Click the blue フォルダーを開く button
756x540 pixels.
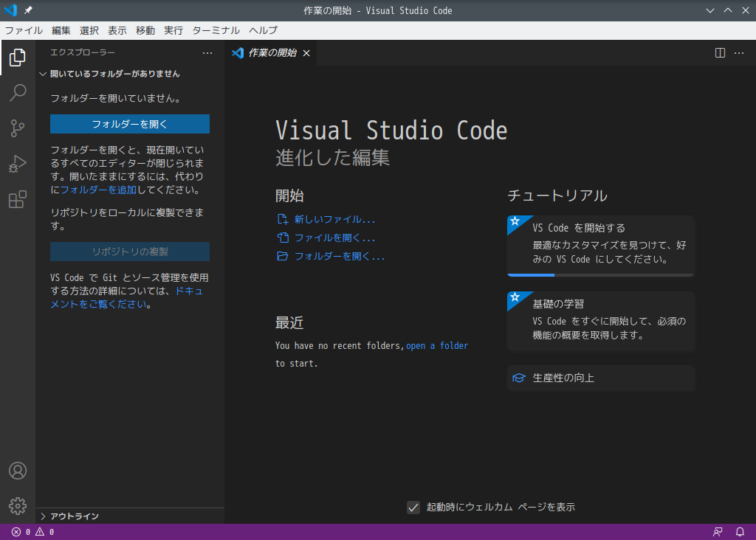point(130,124)
